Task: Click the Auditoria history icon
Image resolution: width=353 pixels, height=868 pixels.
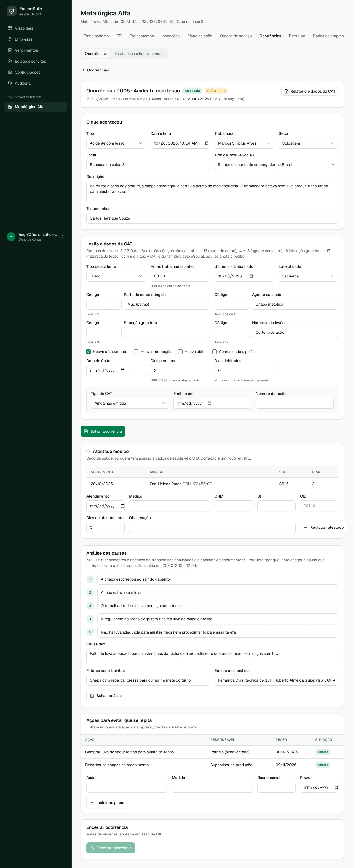Action: coord(10,83)
